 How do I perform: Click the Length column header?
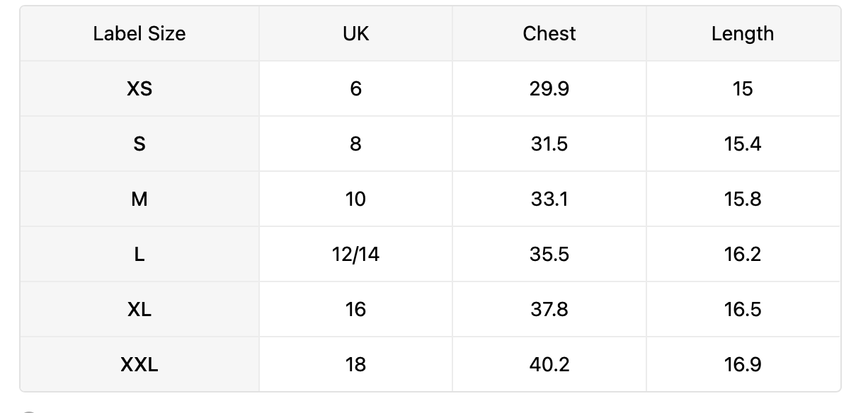(743, 34)
